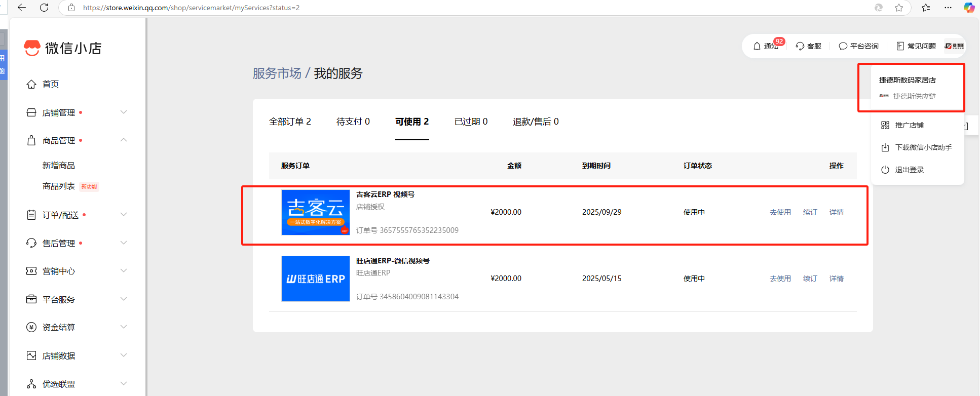Open the browser three-dot menu
This screenshot has height=396, width=980.
coord(948,8)
